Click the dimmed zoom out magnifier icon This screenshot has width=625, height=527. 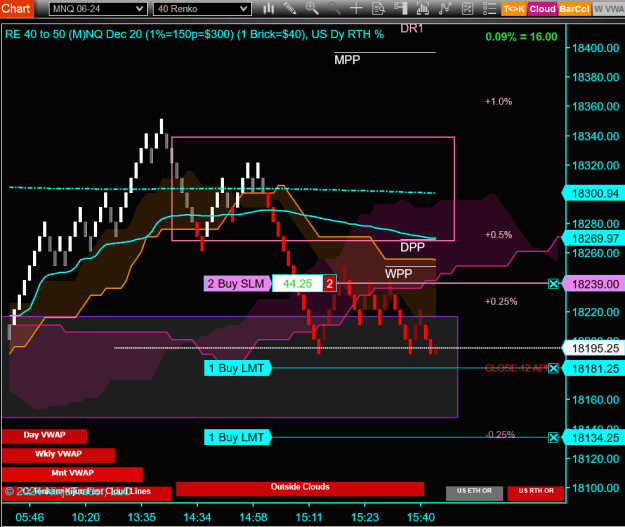pyautogui.click(x=334, y=8)
